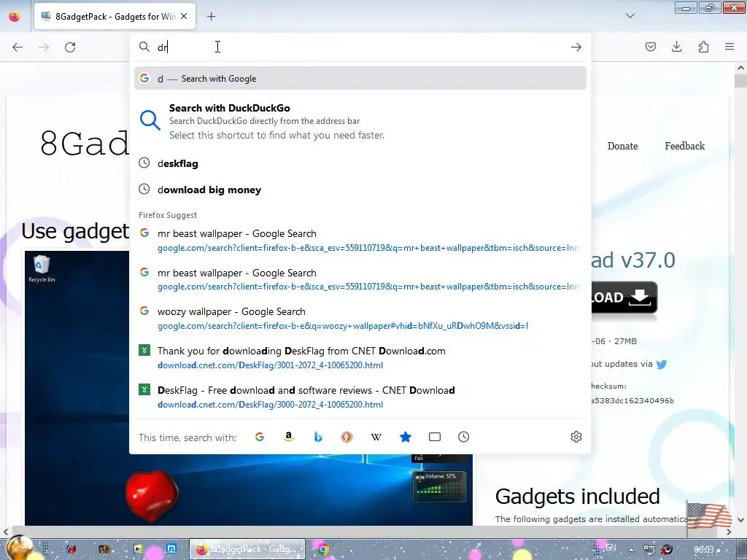Open second 'mr beast wallpaper' Google Search result
747x560 pixels.
[x=360, y=279]
